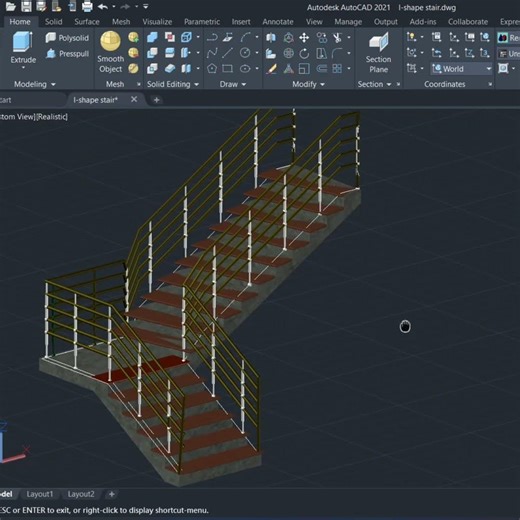Click the solid Union icon
Screen dimensions: 520x520
(152, 37)
